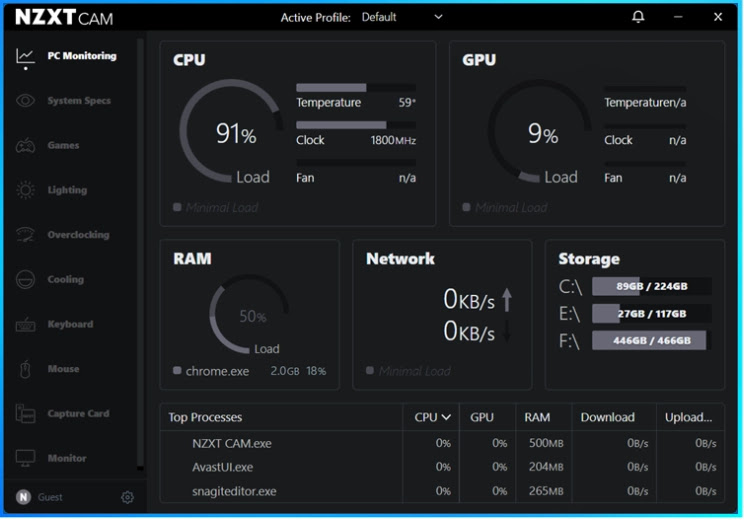The height and width of the screenshot is (520, 744).
Task: Select the Cooling fan icon
Action: (25, 279)
